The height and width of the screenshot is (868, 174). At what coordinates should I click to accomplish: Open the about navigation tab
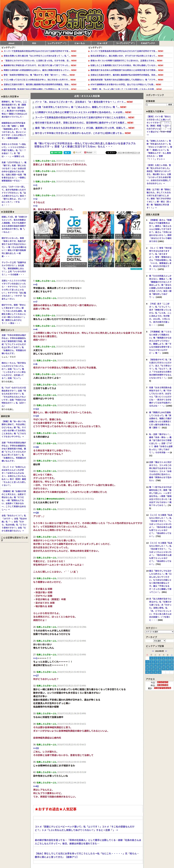click(x=11, y=43)
